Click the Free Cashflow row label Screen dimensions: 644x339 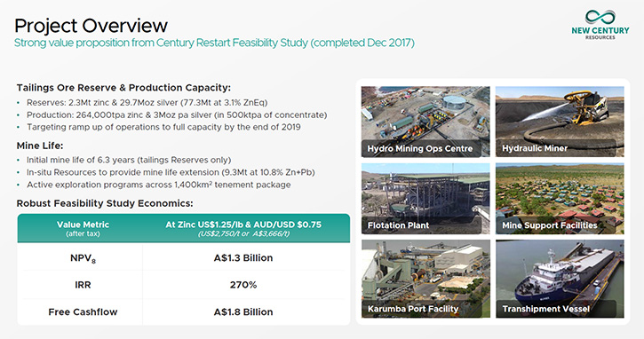pyautogui.click(x=83, y=311)
